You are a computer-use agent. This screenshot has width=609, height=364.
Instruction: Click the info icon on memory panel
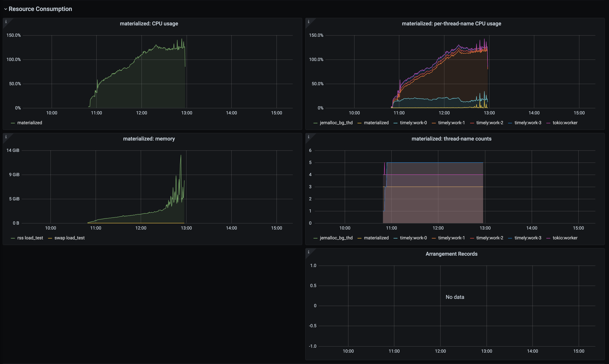point(6,137)
